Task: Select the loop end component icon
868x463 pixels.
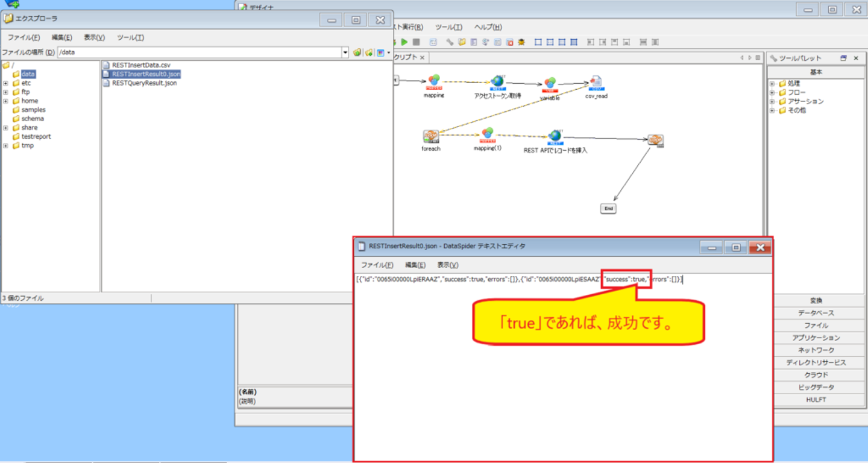Action: pyautogui.click(x=655, y=140)
